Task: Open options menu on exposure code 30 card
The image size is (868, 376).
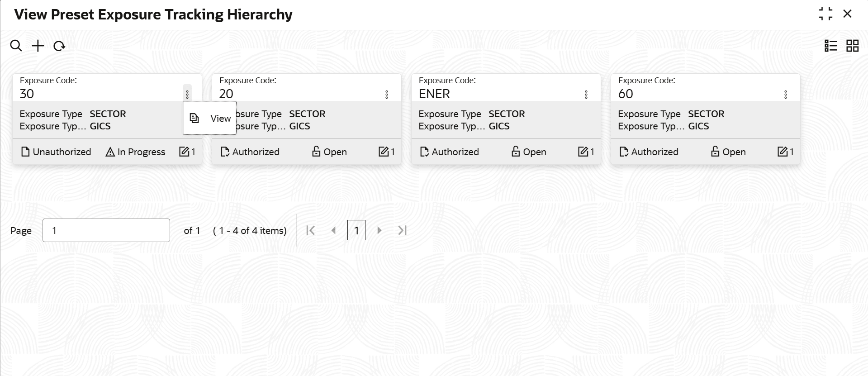Action: coord(187,94)
